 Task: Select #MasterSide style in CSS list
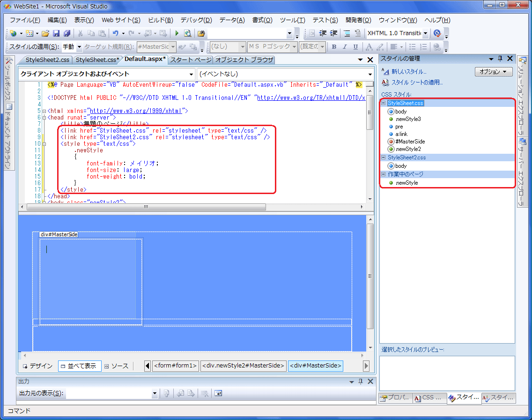(x=410, y=141)
